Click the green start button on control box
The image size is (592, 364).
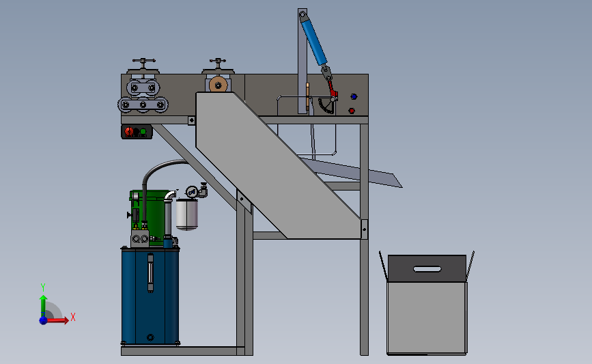point(143,131)
